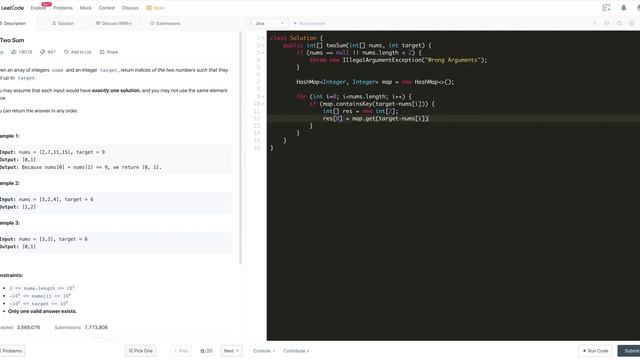This screenshot has width=640, height=360.
Task: Switch to the Discuss (999+) tab
Action: (x=114, y=23)
